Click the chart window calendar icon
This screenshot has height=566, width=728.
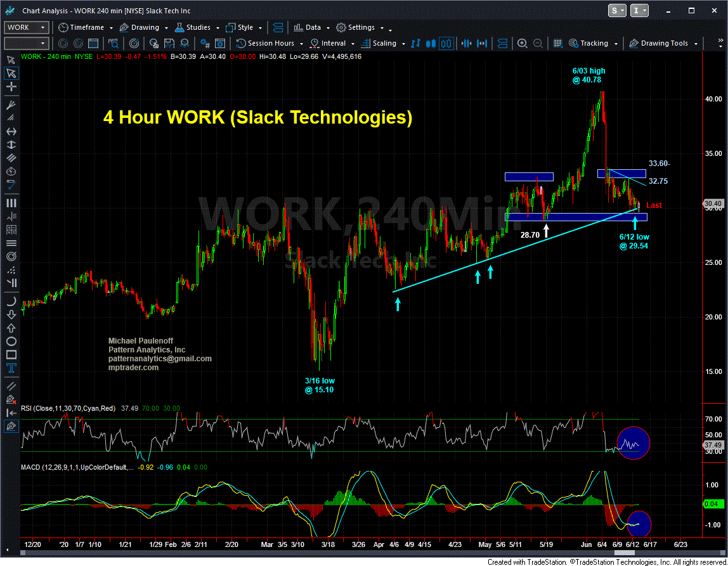pos(93,43)
